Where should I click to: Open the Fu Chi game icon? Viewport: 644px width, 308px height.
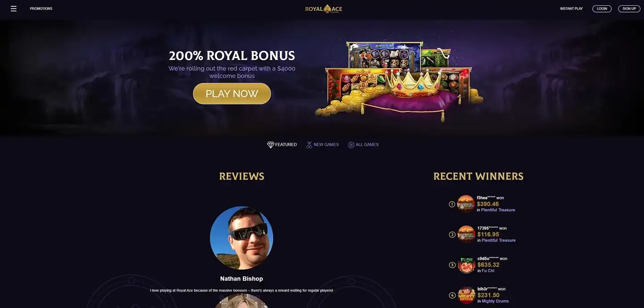[466, 265]
